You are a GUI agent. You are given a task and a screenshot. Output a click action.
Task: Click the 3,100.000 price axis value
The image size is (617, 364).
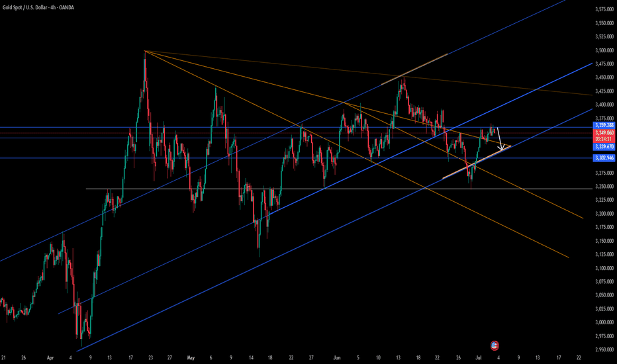[x=604, y=268]
